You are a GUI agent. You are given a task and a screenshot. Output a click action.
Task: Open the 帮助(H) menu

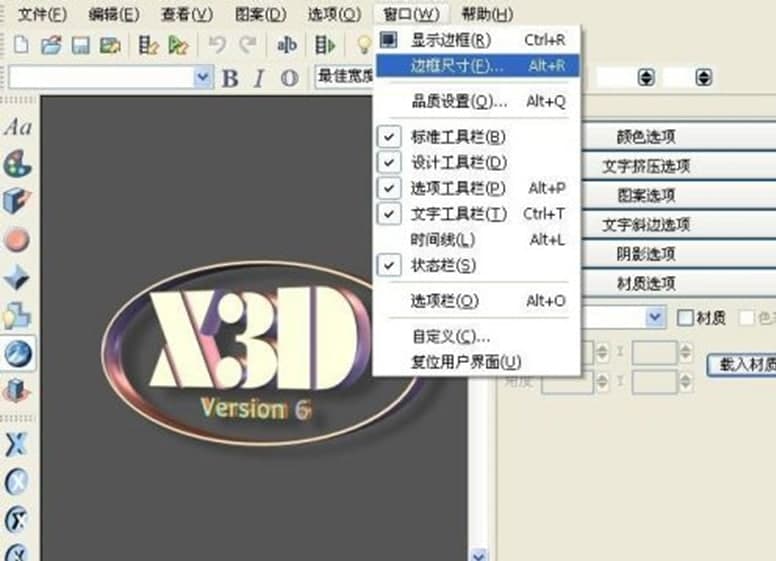point(487,14)
